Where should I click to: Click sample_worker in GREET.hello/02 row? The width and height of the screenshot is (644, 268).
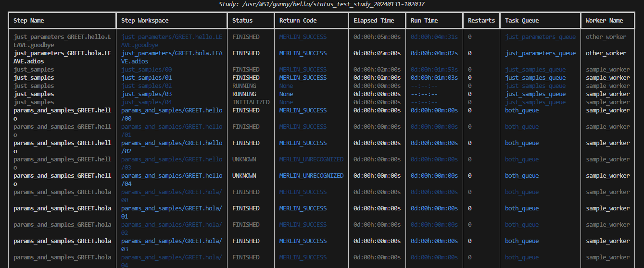tap(607, 143)
